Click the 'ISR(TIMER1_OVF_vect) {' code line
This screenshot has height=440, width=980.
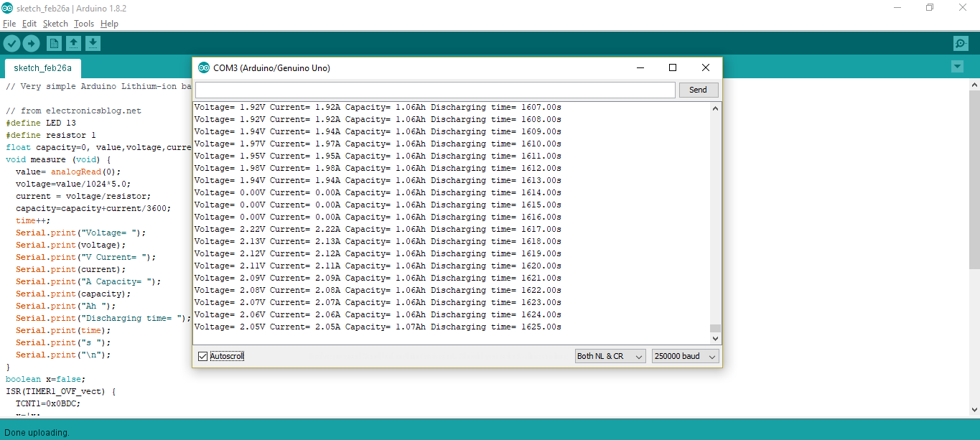[61, 391]
